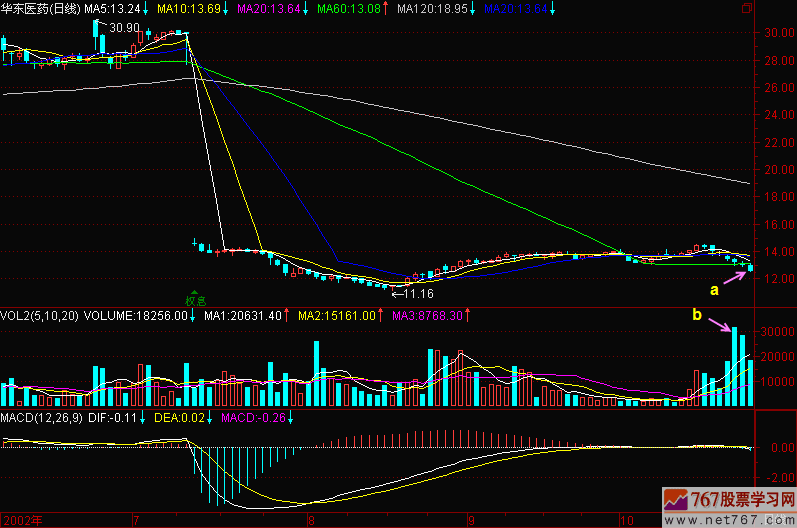Click month 8 on the time axis
Viewport: 797px width, 528px height.
[x=312, y=521]
